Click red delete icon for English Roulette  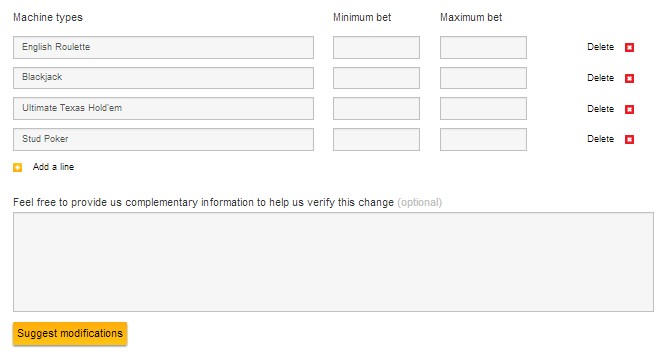pyautogui.click(x=629, y=47)
